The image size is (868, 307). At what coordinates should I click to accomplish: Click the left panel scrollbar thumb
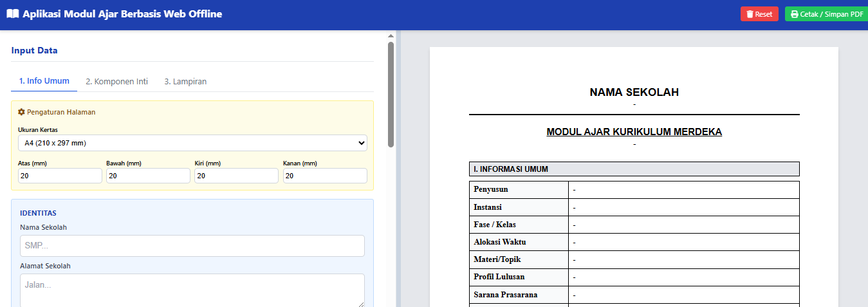point(391,95)
